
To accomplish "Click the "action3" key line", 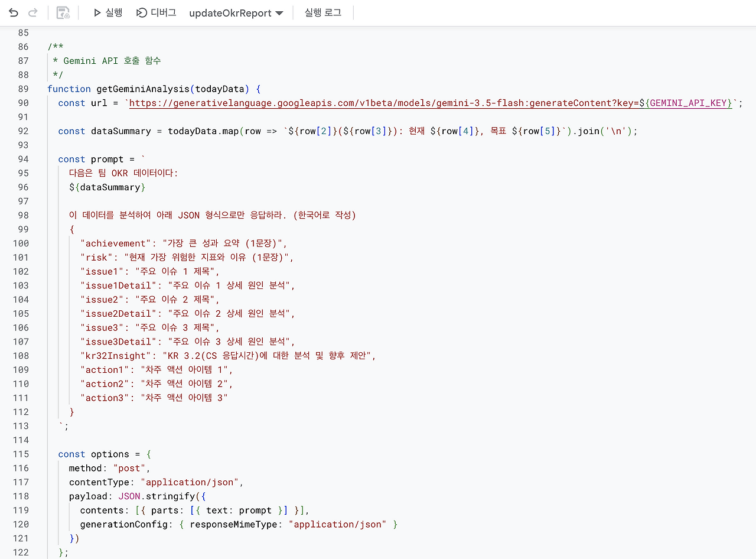I will point(154,398).
